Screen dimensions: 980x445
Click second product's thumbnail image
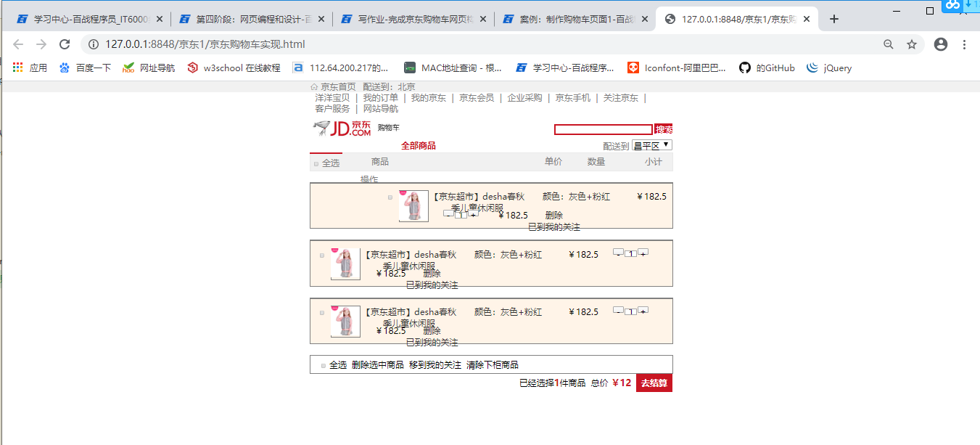(345, 264)
